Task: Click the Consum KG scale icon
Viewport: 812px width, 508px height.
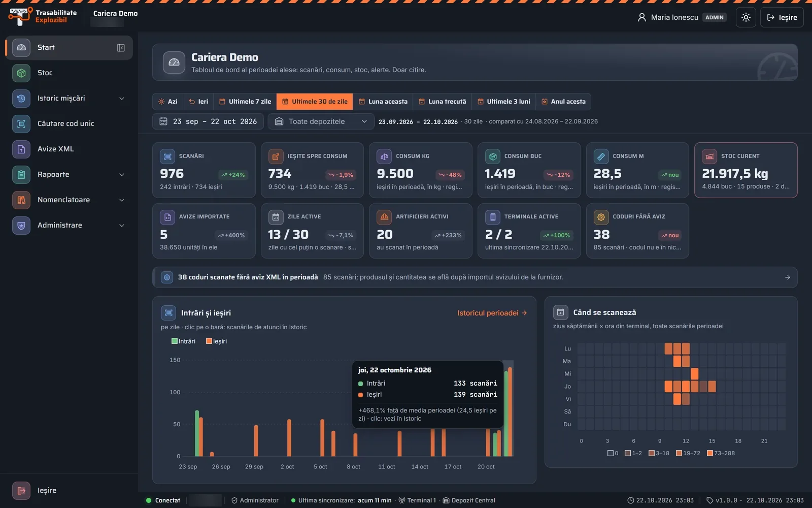Action: 384,156
